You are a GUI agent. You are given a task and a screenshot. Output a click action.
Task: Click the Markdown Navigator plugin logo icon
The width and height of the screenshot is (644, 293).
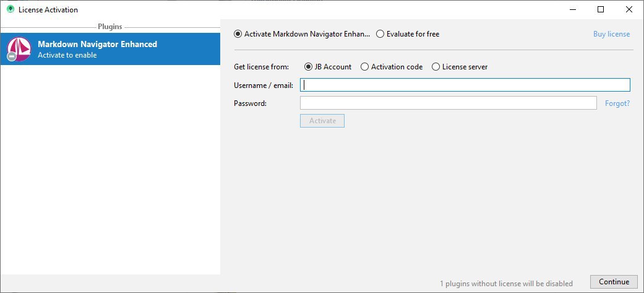click(19, 49)
